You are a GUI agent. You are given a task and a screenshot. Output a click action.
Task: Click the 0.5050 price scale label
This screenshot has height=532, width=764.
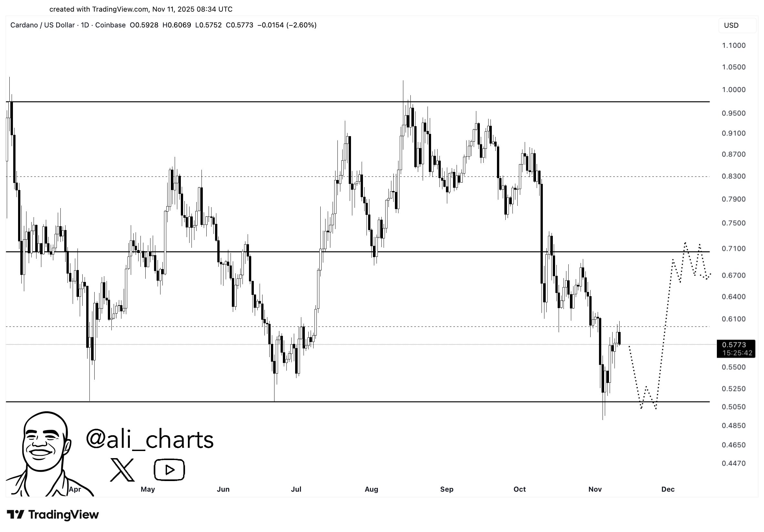click(733, 407)
